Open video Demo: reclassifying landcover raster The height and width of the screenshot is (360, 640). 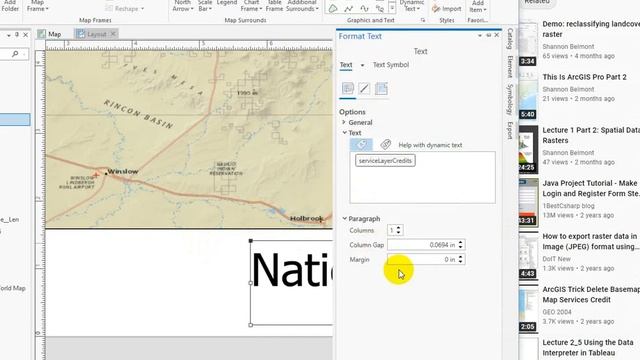pos(591,29)
